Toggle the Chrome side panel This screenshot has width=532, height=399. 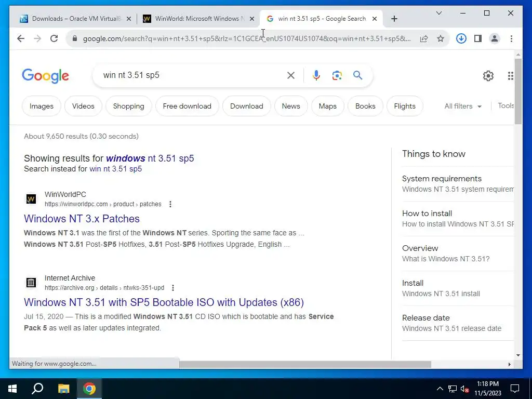478,38
